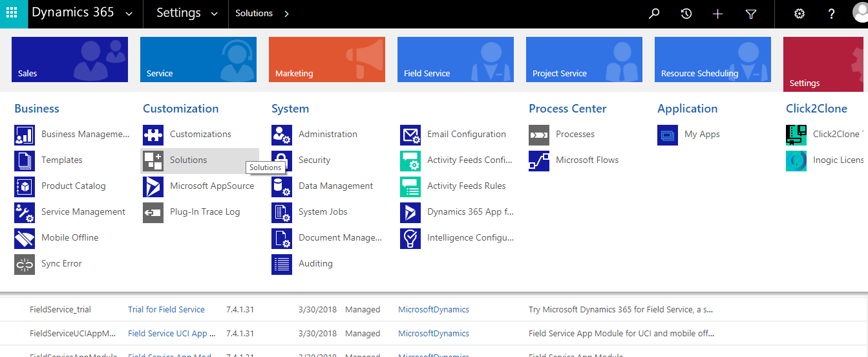Click the Document Management icon
This screenshot has width=868, height=357.
[x=282, y=239]
